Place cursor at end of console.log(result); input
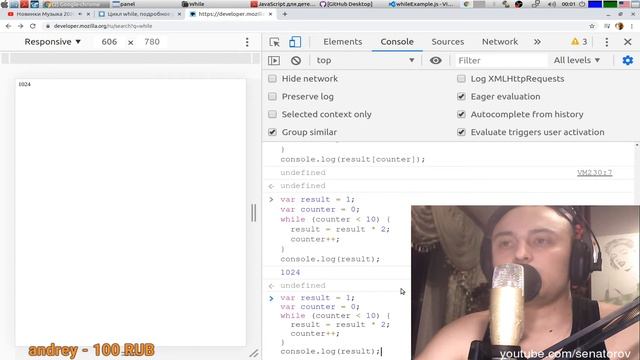Viewport: 640px width, 360px height. pyautogui.click(x=381, y=351)
